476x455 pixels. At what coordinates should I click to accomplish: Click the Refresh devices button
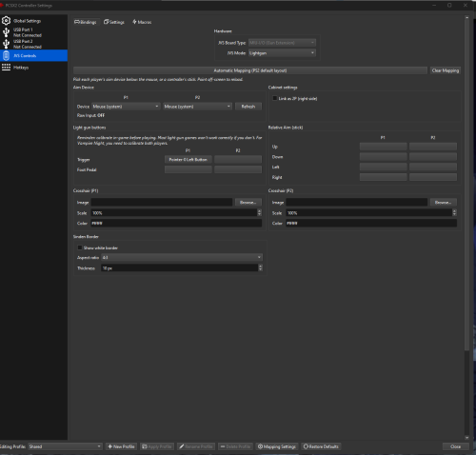(248, 107)
